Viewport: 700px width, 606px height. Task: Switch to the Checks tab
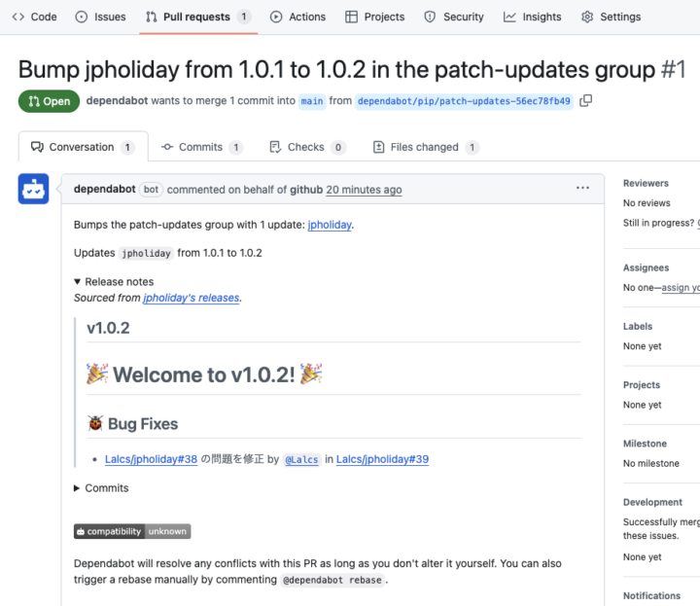(306, 147)
